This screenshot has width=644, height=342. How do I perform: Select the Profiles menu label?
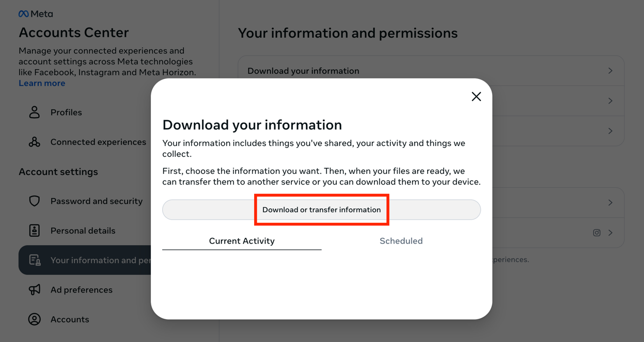(66, 112)
